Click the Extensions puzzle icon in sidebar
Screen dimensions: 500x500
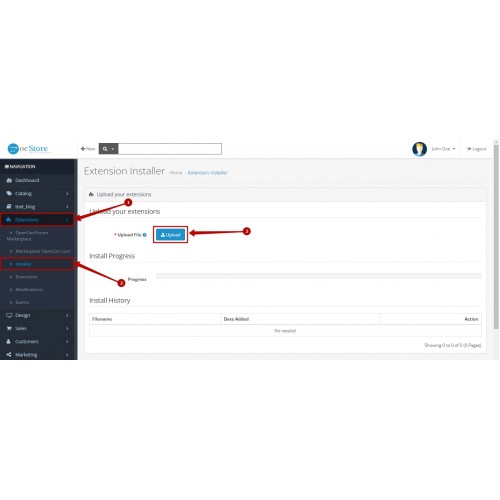coord(9,220)
